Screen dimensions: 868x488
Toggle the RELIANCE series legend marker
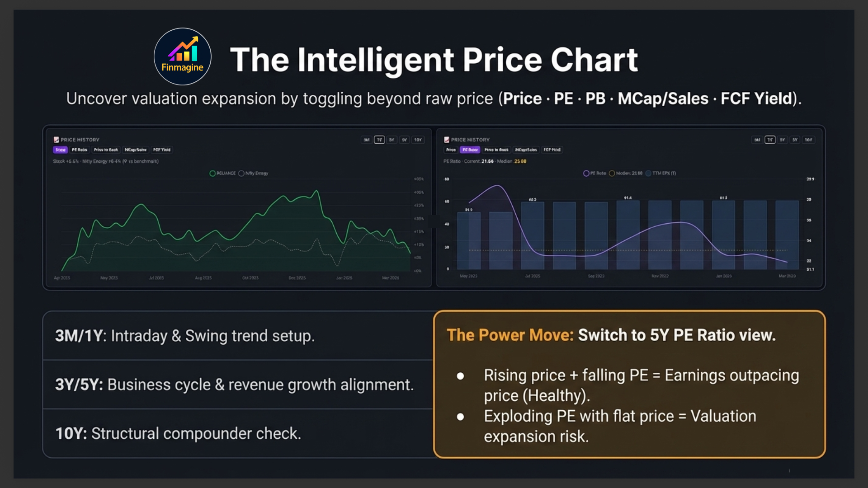(x=212, y=173)
